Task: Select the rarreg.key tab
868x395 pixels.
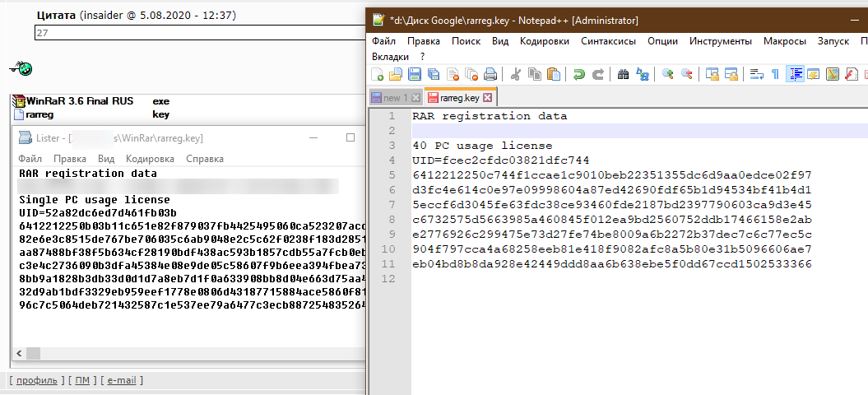Action: pyautogui.click(x=459, y=98)
